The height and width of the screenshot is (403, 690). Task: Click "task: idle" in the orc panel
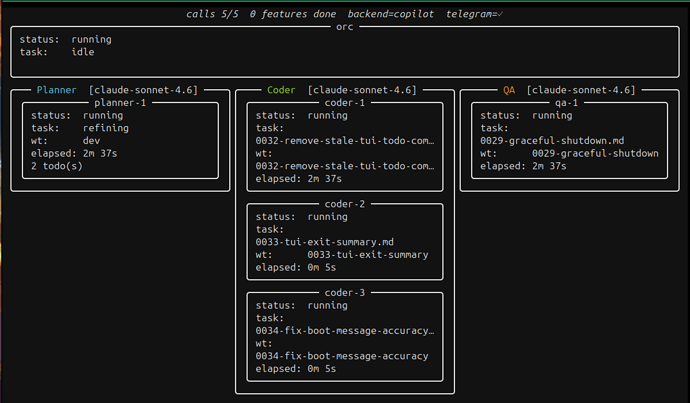[57, 52]
